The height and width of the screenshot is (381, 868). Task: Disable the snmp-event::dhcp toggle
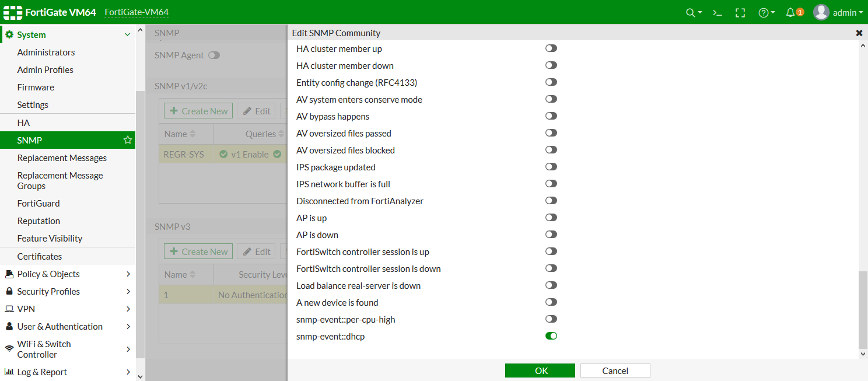551,336
